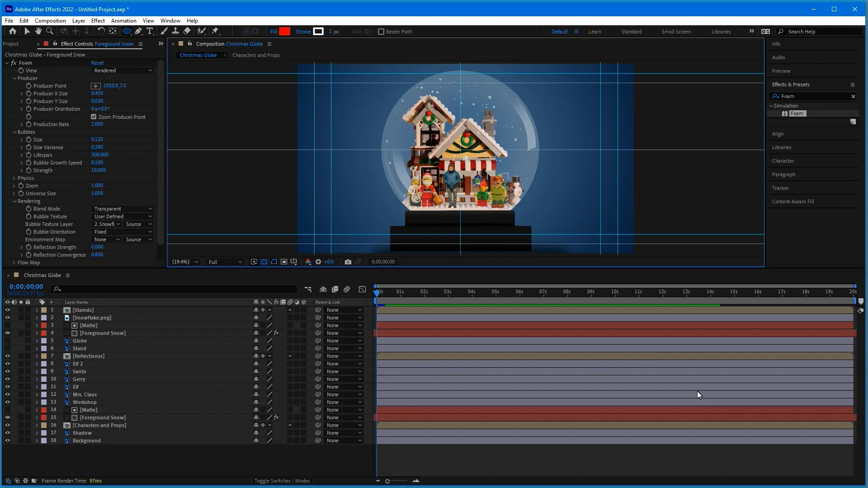Click Toggle Switches / Modes button
This screenshot has height=488, width=868.
point(282,481)
